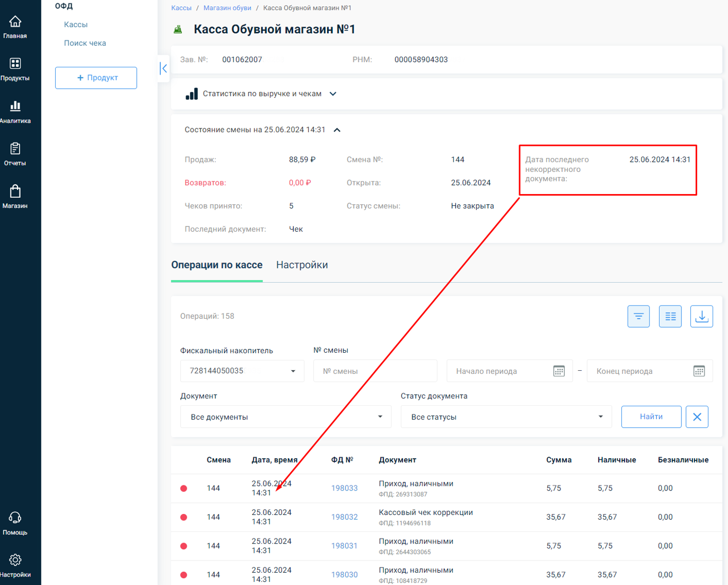Image resolution: width=728 pixels, height=585 pixels.
Task: Open Документ dropdown Все документы
Action: click(285, 417)
